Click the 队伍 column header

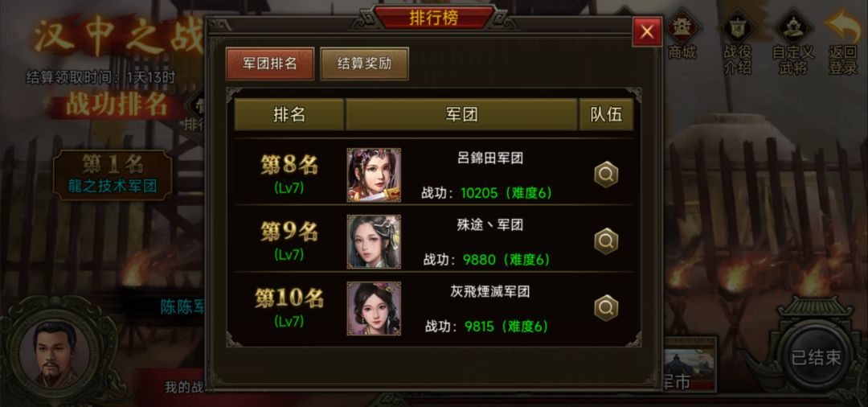point(606,115)
